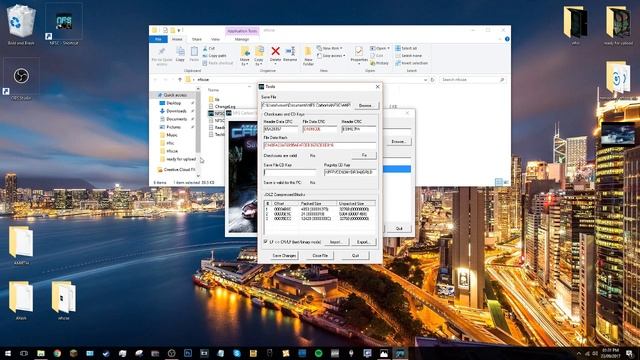Switch to the Home ribbon tab

(177, 39)
